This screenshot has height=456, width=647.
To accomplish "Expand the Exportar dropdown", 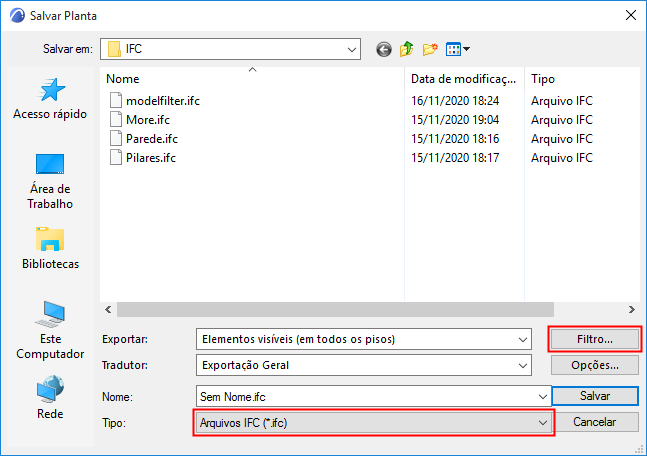I will point(364,339).
